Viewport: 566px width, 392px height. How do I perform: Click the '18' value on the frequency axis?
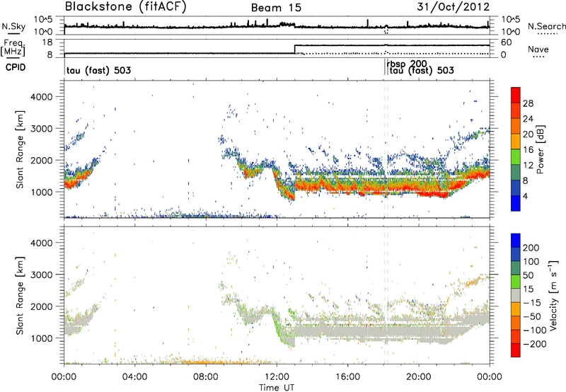(47, 42)
